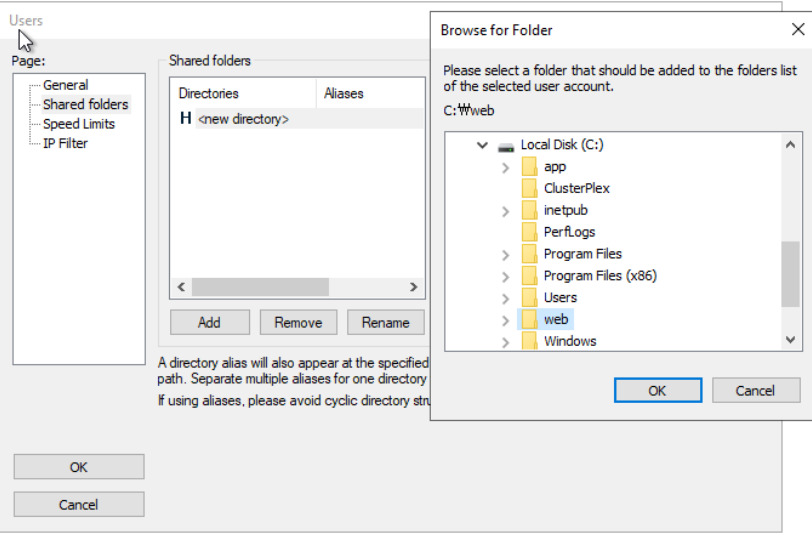Click the Program Files folder icon
The width and height of the screenshot is (812, 537).
529,254
